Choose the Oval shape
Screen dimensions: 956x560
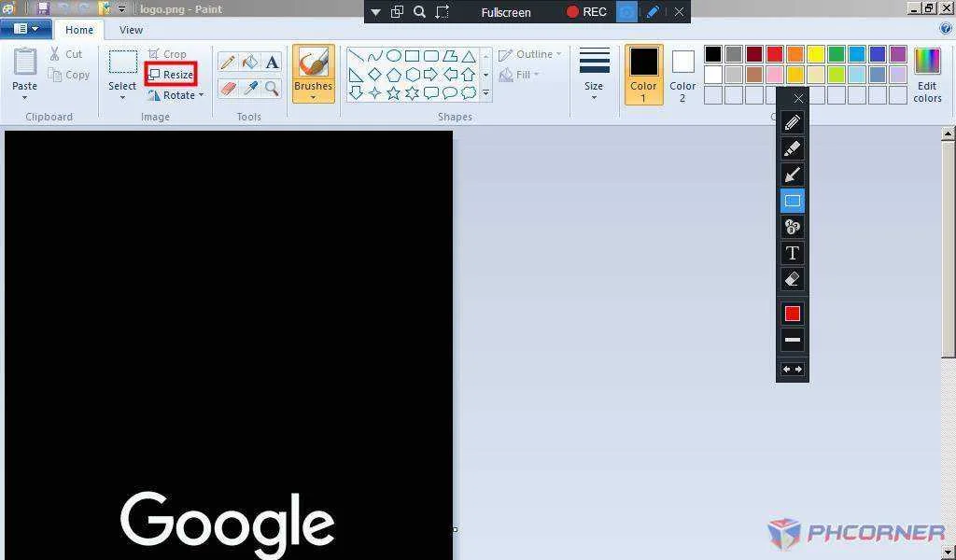[394, 56]
